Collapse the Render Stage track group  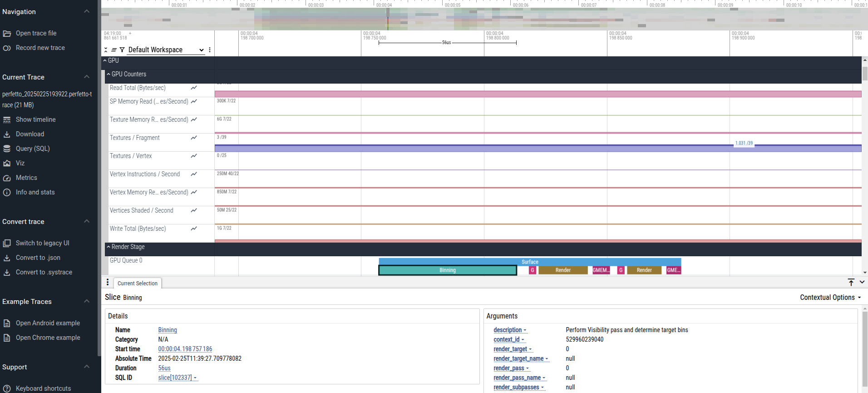click(x=108, y=247)
